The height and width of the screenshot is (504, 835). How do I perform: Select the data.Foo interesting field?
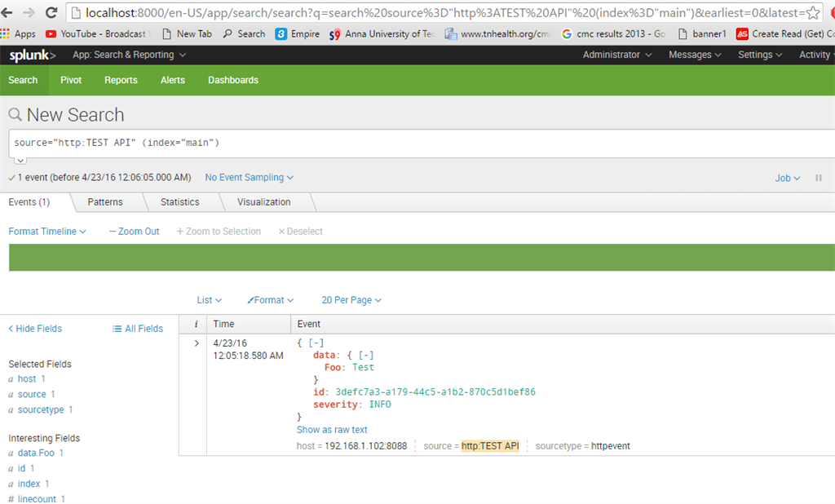36,453
